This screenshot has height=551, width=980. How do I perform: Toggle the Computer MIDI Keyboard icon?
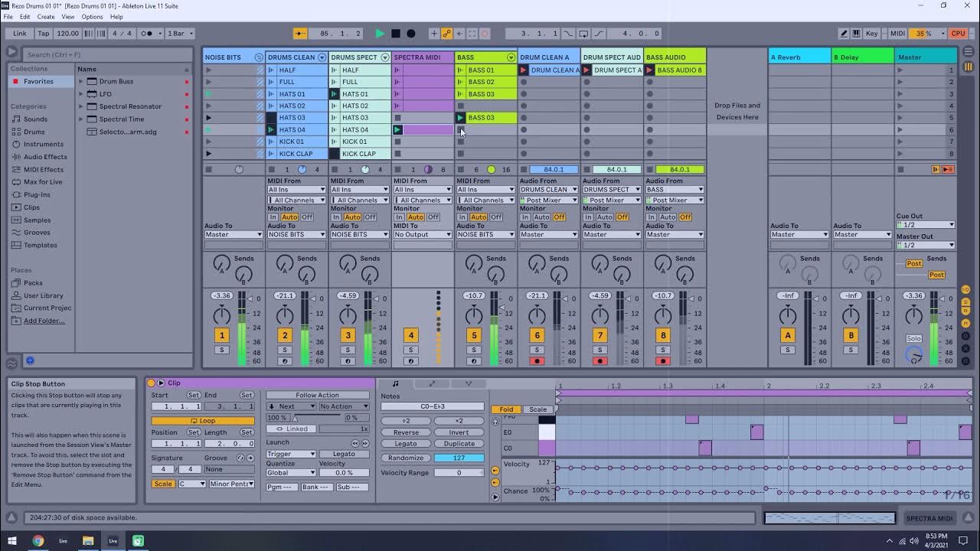pyautogui.click(x=857, y=34)
